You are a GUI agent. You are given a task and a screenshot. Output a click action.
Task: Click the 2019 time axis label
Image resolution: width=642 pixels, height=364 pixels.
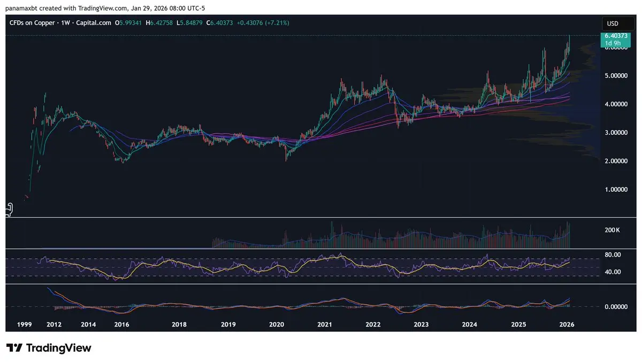[x=228, y=324]
